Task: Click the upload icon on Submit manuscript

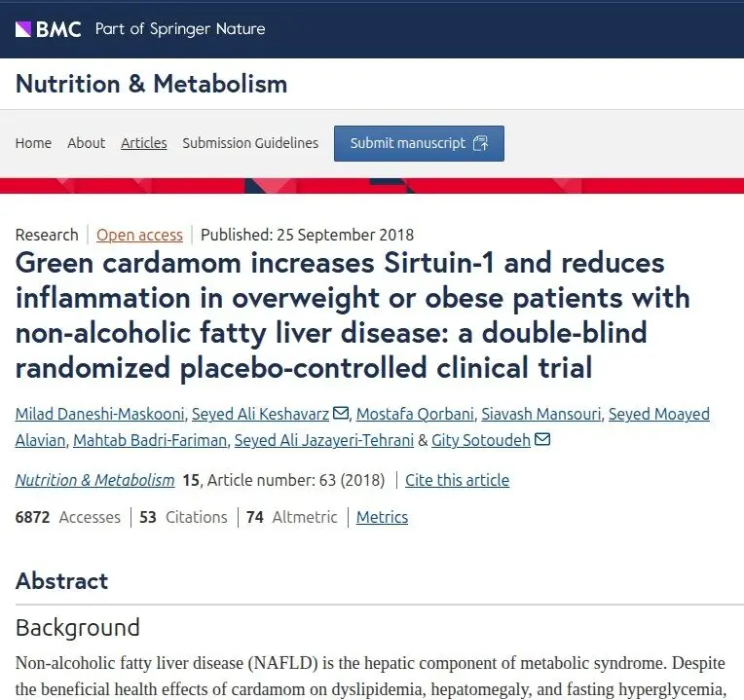Action: coord(481,143)
